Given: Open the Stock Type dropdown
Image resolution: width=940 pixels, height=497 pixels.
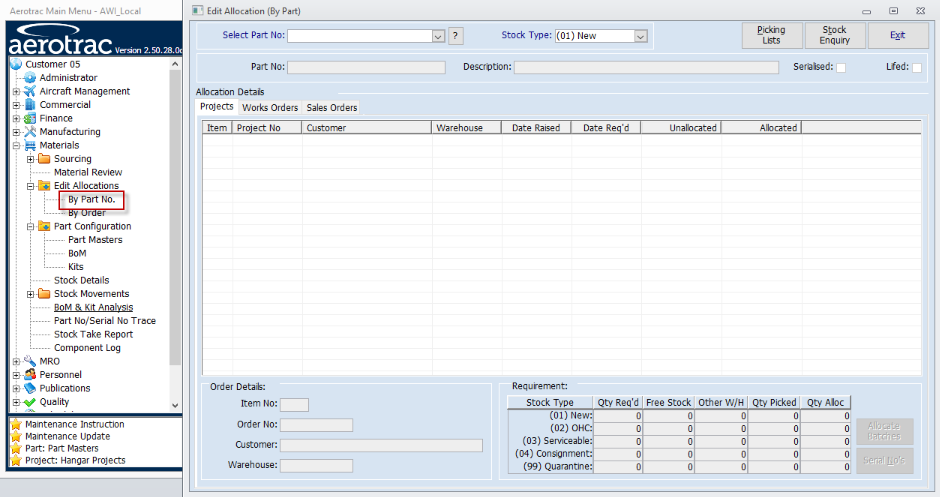Looking at the screenshot, I should [640, 36].
